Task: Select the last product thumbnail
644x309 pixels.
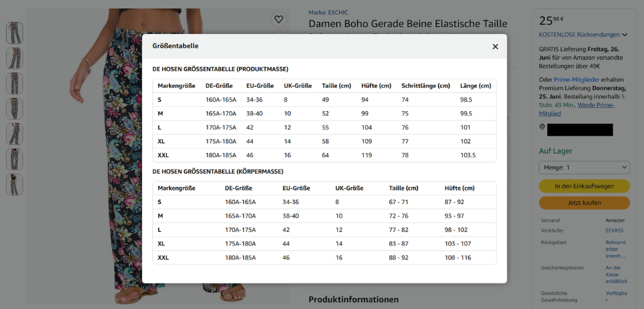Action: (x=14, y=184)
